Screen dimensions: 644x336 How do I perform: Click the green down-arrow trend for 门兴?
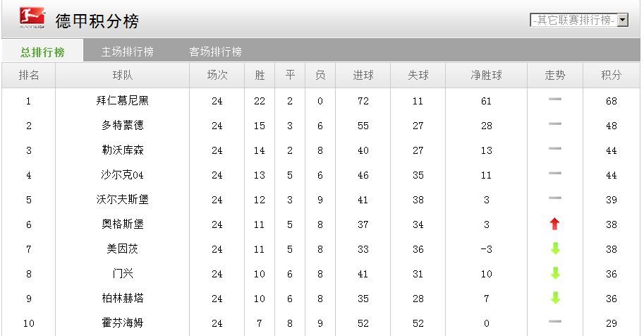click(554, 274)
